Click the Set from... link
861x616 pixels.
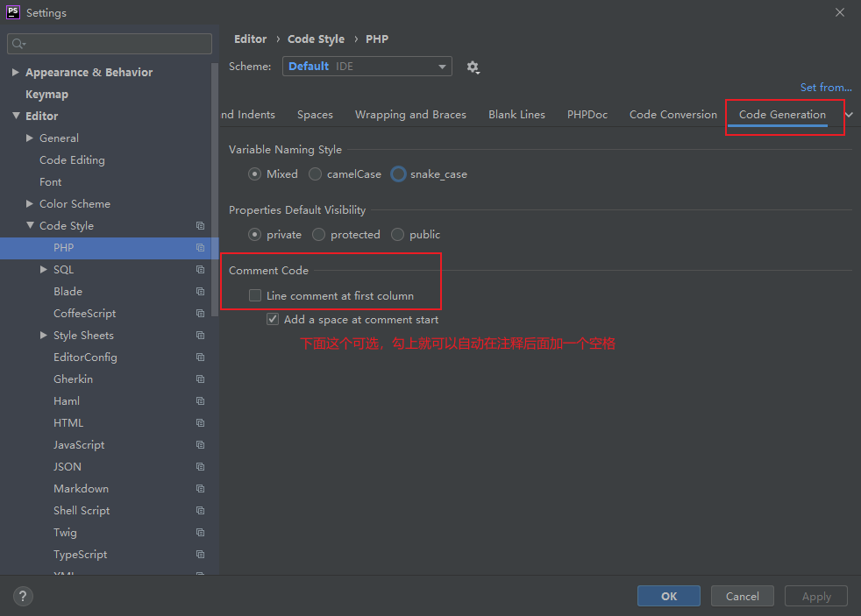pyautogui.click(x=825, y=88)
